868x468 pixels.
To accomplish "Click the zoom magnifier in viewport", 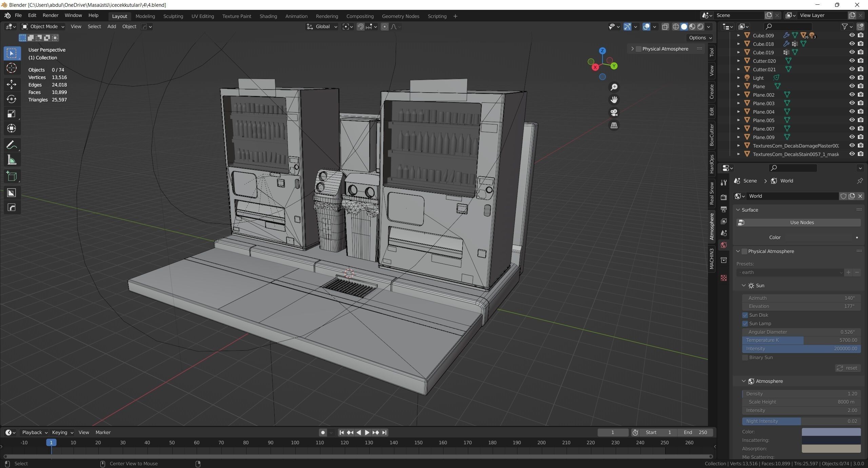I will point(614,87).
